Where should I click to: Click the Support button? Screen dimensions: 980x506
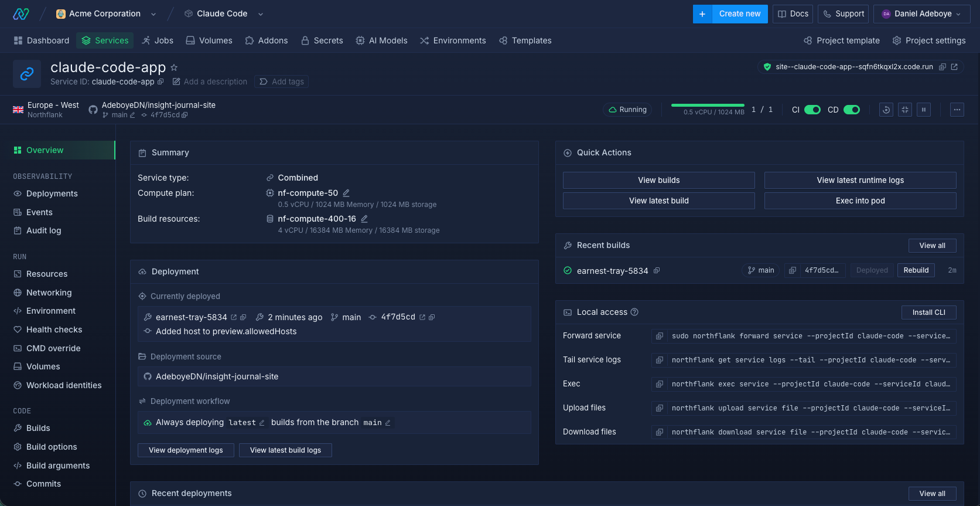click(843, 14)
